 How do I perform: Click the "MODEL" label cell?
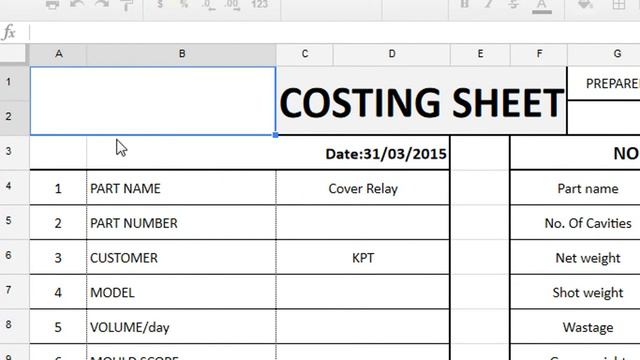pyautogui.click(x=181, y=292)
